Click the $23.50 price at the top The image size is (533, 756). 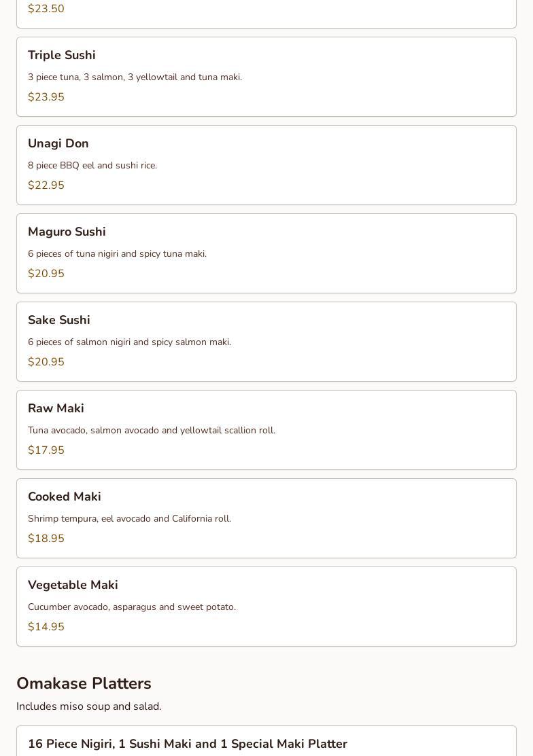coord(46,9)
